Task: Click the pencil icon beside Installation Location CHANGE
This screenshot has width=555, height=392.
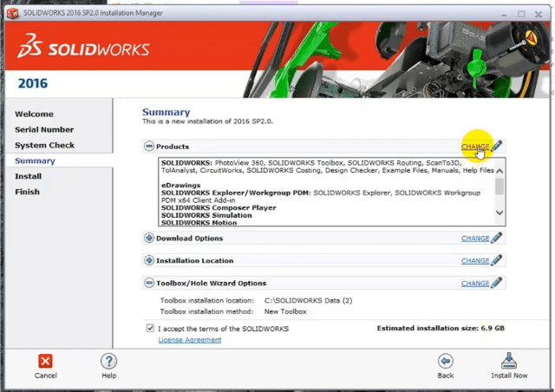Action: pyautogui.click(x=497, y=260)
